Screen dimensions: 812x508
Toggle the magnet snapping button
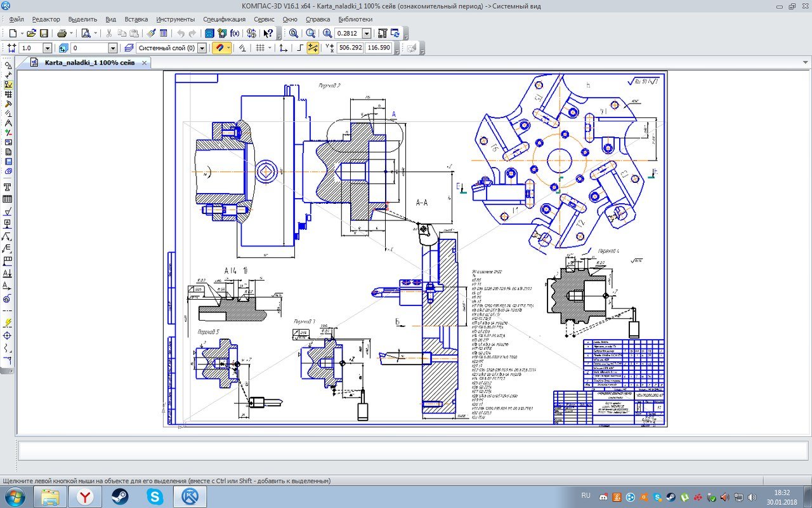pyautogui.click(x=221, y=48)
